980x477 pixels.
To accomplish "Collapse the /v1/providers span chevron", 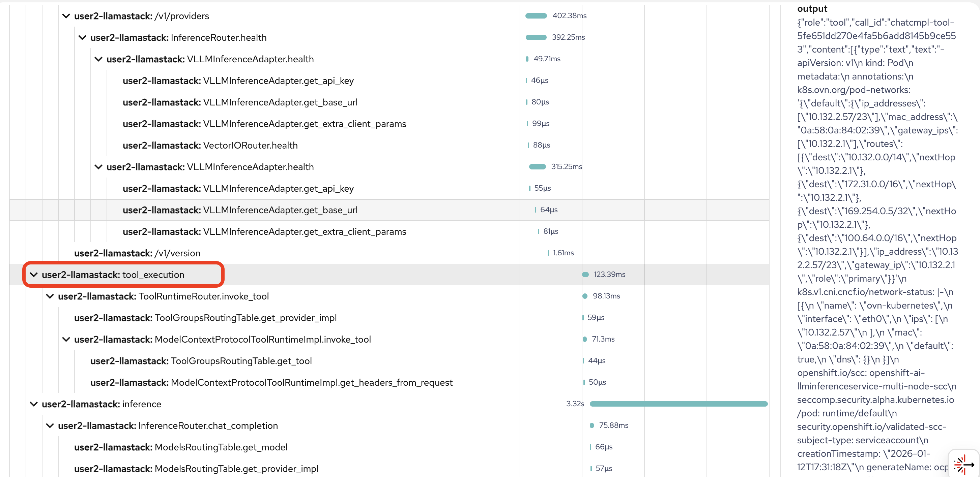I will click(66, 16).
